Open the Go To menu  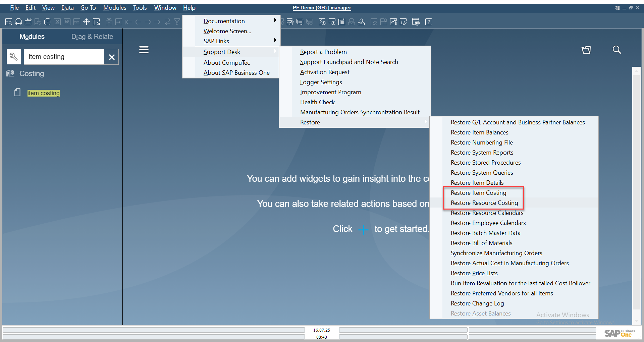pos(88,7)
